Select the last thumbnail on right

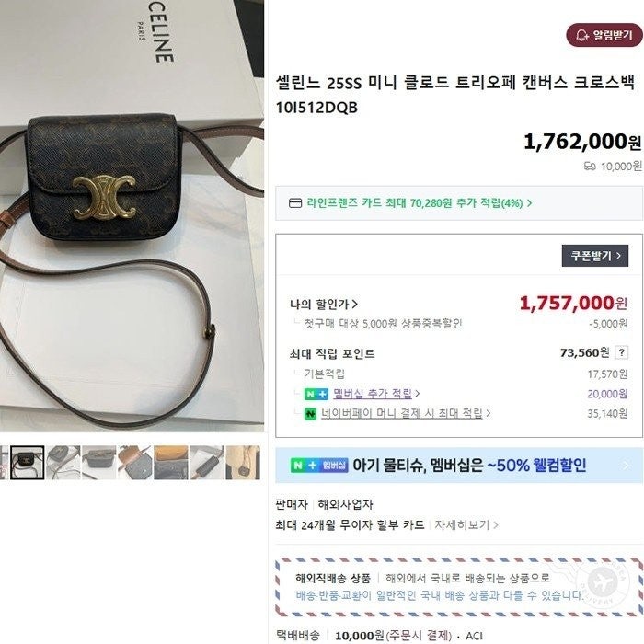243,463
